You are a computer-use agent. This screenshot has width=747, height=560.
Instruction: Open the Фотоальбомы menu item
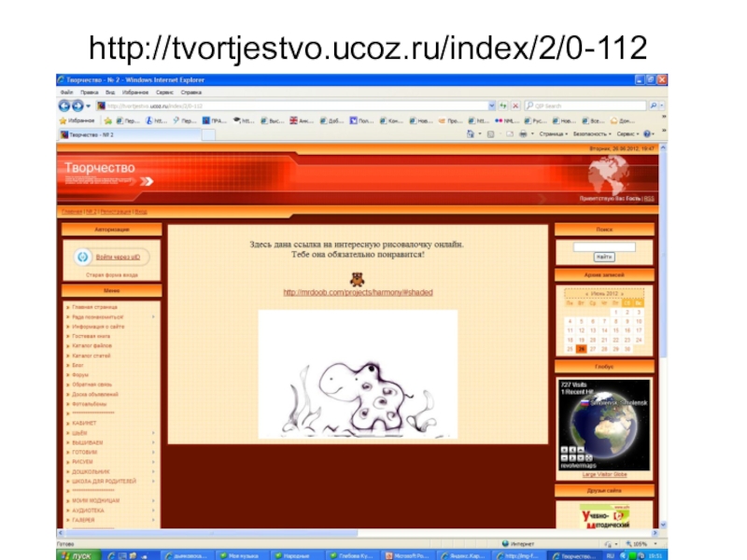(x=89, y=404)
